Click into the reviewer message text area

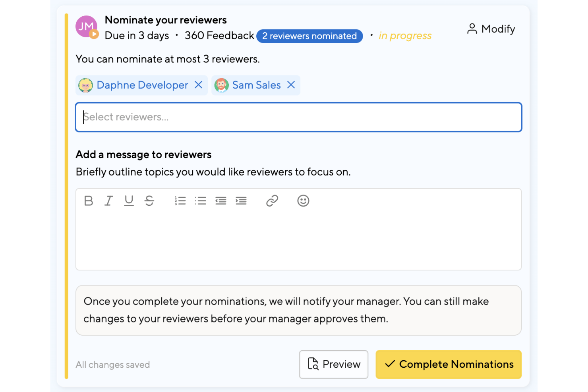point(298,241)
